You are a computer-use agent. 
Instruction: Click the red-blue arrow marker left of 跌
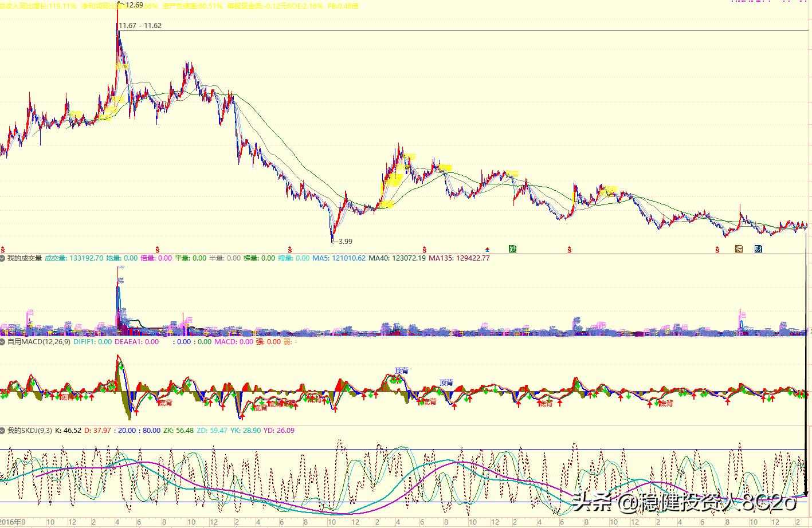point(487,249)
